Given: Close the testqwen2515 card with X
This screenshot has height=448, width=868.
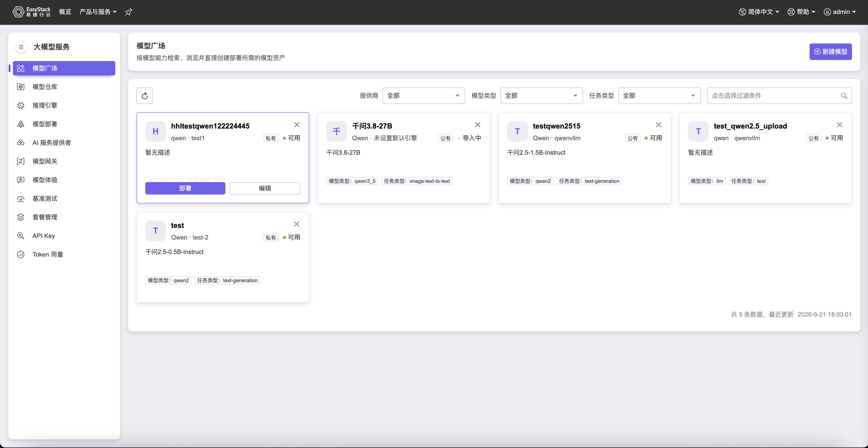Looking at the screenshot, I should [658, 125].
